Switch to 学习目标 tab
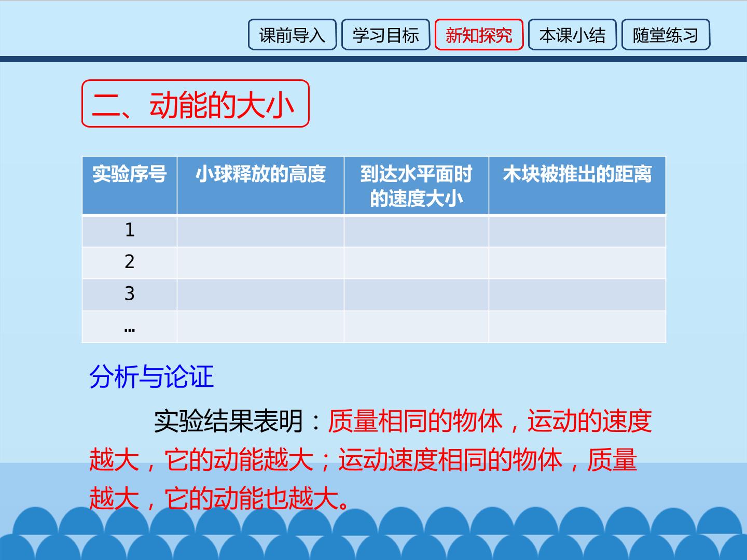 pyautogui.click(x=385, y=35)
